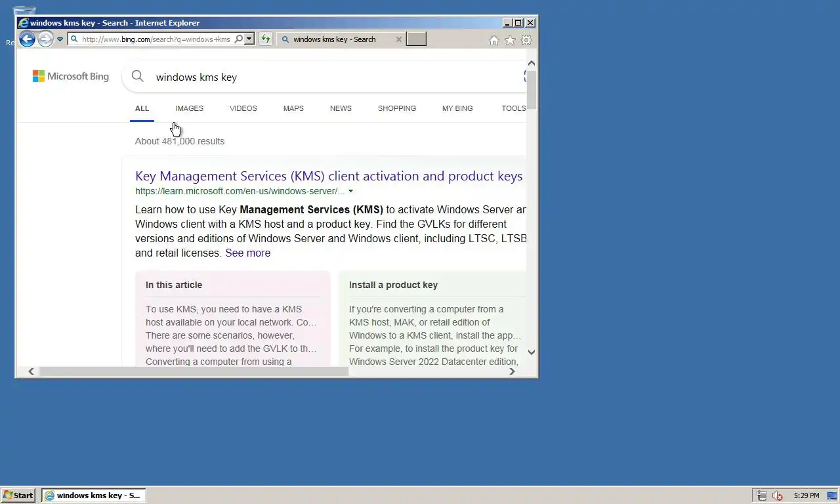The height and width of the screenshot is (504, 840).
Task: Switch to the NEWS results tab
Action: pyautogui.click(x=341, y=108)
